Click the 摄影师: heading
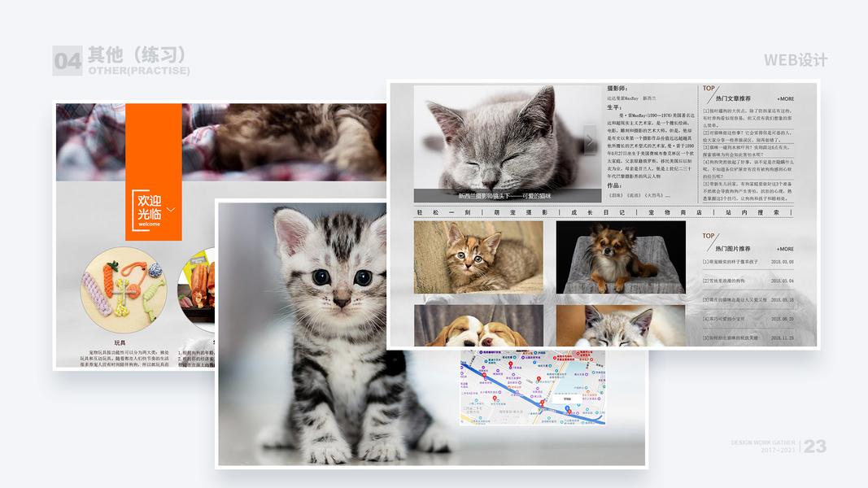Screen dimensions: 868x488 click(617, 89)
